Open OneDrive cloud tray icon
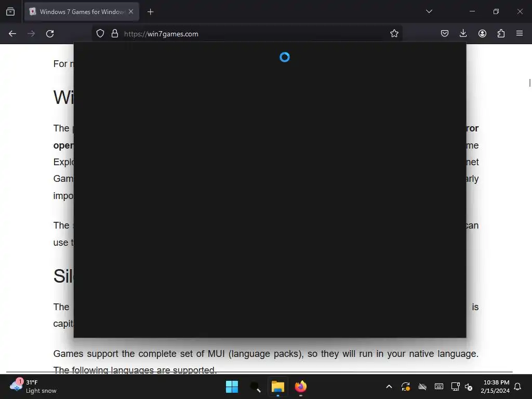This screenshot has height=399, width=532. pyautogui.click(x=422, y=387)
